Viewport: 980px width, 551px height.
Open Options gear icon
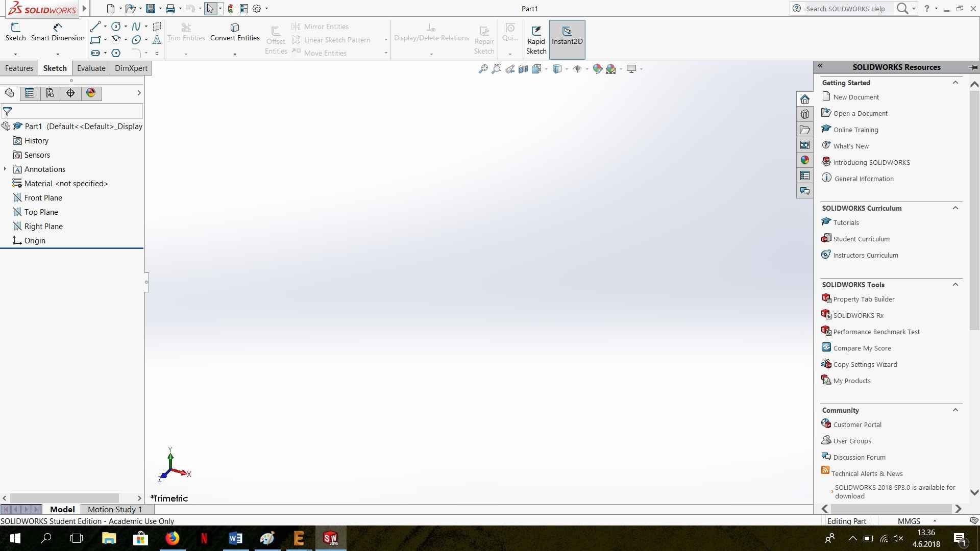[x=257, y=9]
